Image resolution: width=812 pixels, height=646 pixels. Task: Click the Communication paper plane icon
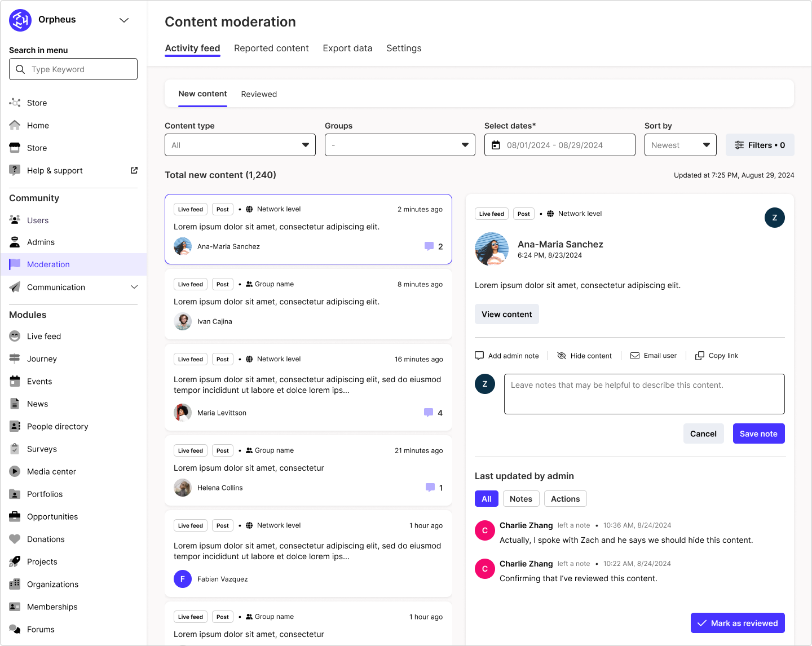point(15,287)
